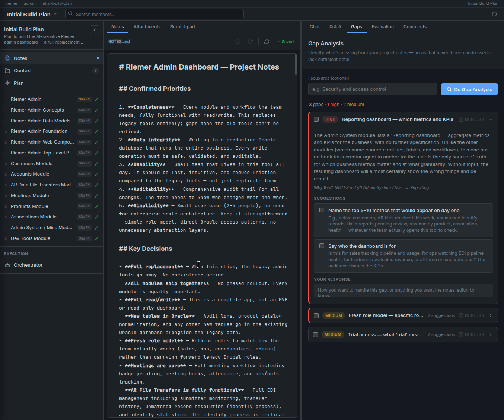Run Do Gap Analysis

point(469,89)
